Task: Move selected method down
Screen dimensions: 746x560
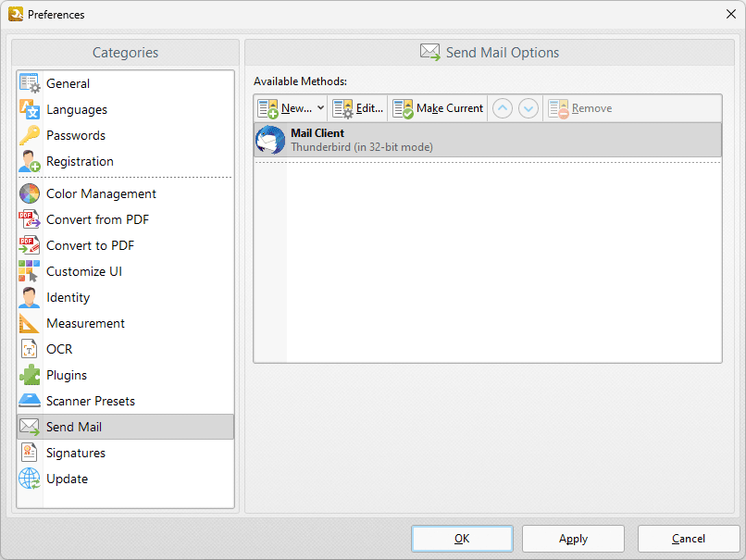Action: click(x=528, y=108)
